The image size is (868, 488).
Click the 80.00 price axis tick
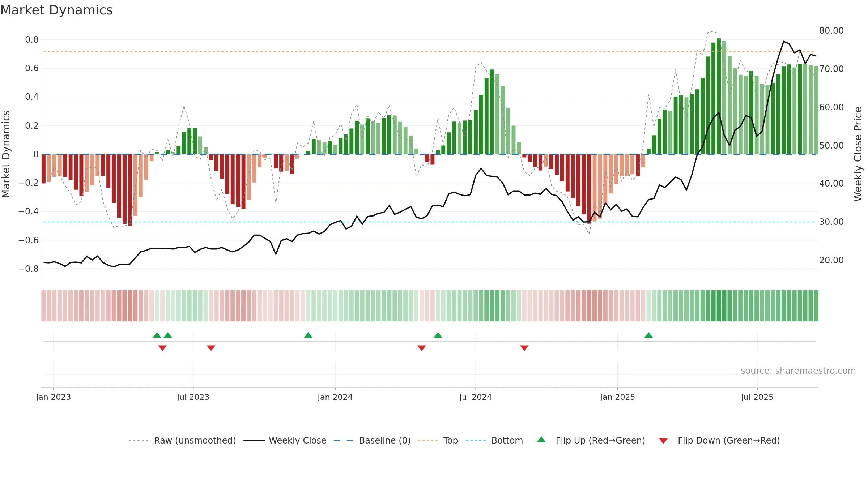[831, 30]
